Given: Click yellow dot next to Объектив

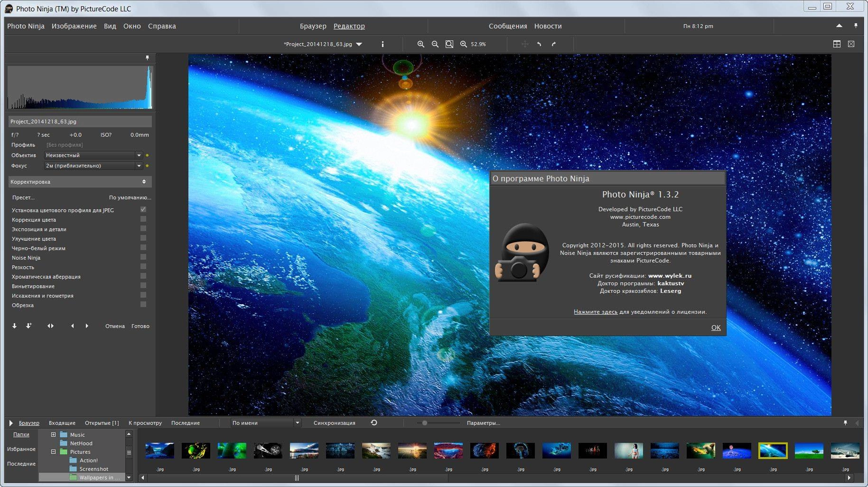Looking at the screenshot, I should coord(147,155).
